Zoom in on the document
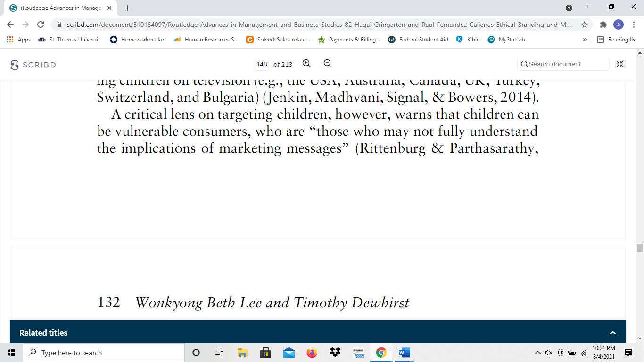The width and height of the screenshot is (644, 362). pyautogui.click(x=306, y=64)
